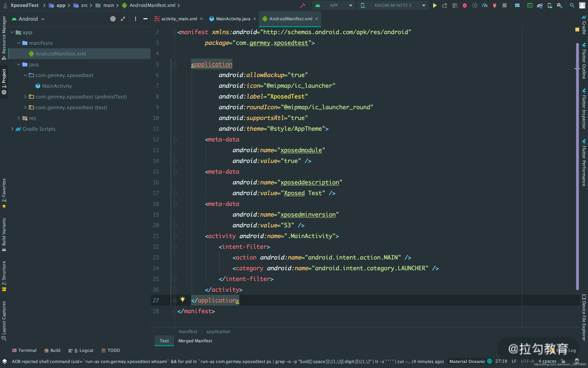Screen dimensions: 588x368
Task: Start debugging with the red bug icon
Action: coord(465,5)
